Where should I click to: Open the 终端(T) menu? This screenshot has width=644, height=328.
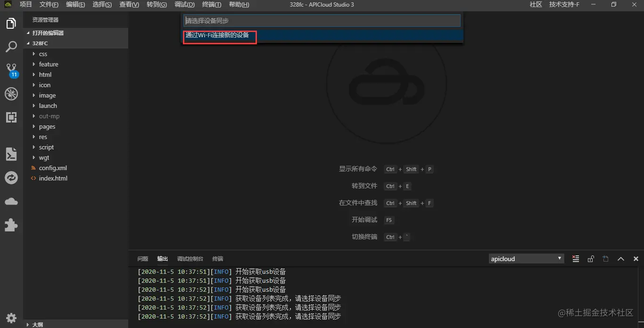point(212,5)
